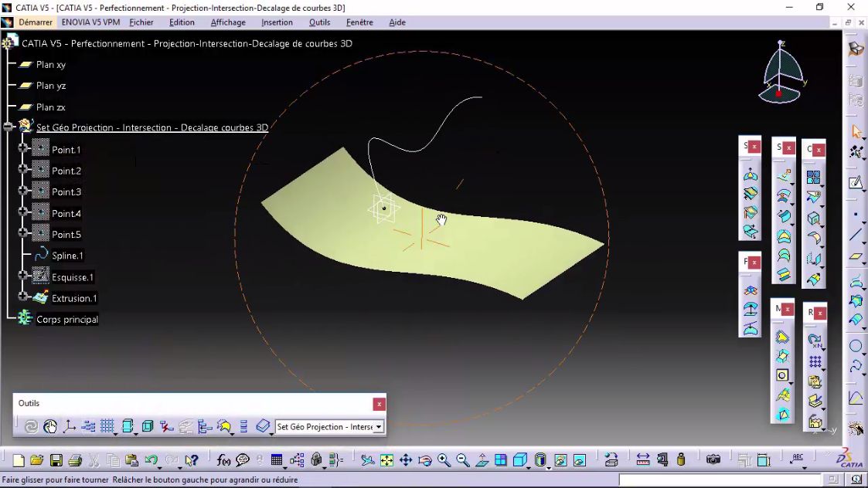Image resolution: width=868 pixels, height=488 pixels.
Task: Expand the Point.1 tree node
Action: pos(22,147)
